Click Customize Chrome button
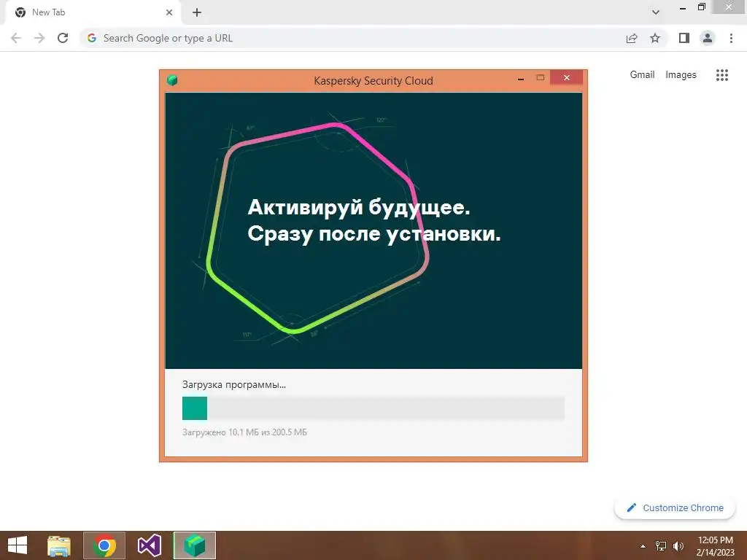The height and width of the screenshot is (560, 747). [x=675, y=507]
